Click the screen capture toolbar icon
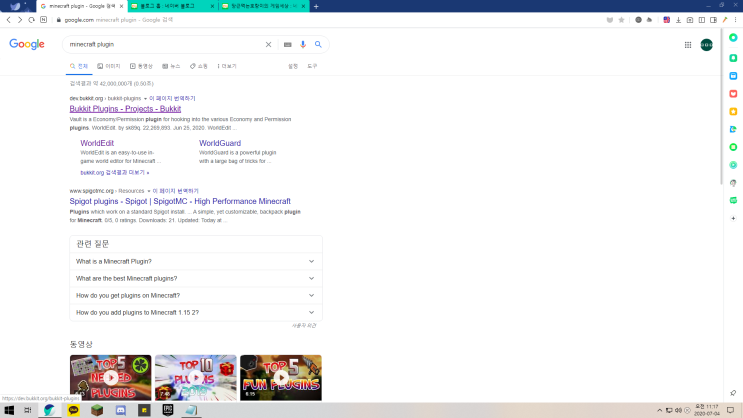743x418 pixels. point(690,20)
